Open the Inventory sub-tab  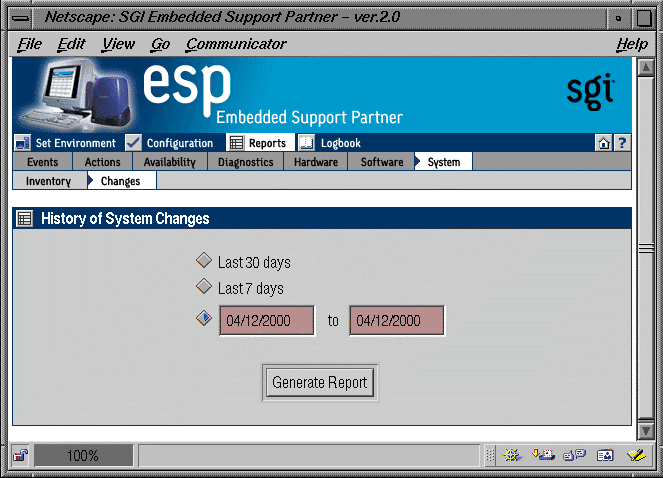49,181
